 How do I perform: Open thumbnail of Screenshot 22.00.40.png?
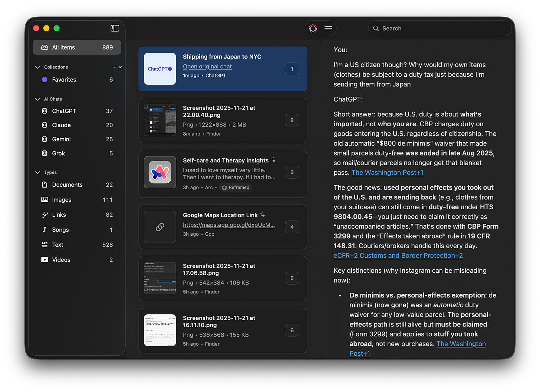(160, 120)
